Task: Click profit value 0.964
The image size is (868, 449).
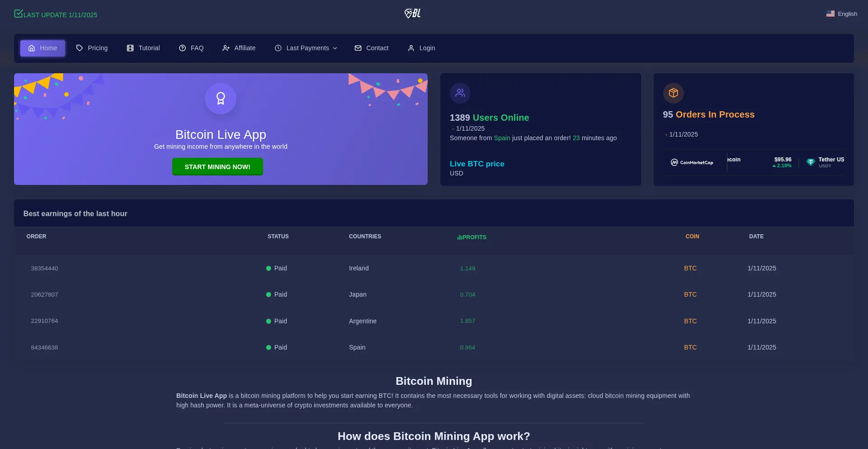Action: (x=467, y=348)
